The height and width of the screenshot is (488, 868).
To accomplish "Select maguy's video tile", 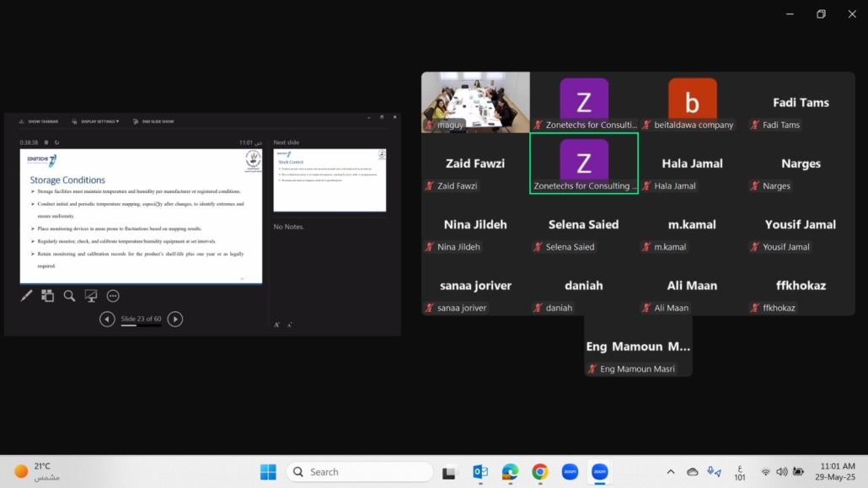I will [475, 102].
